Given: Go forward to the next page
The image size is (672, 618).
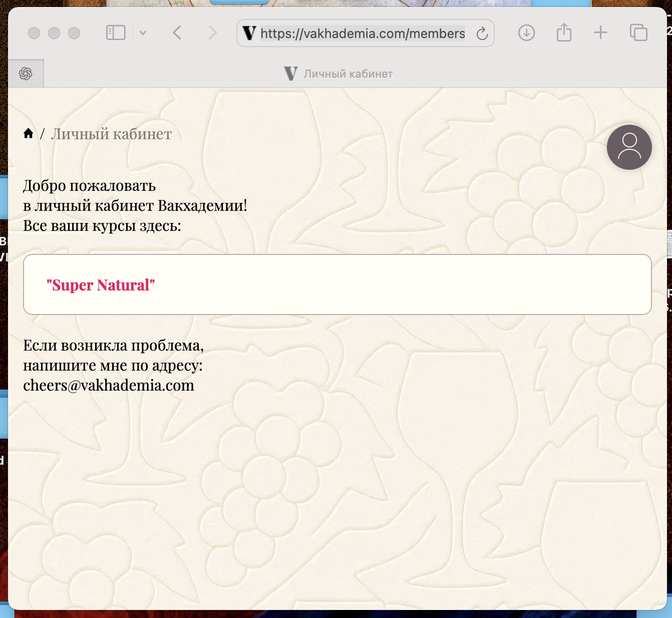Looking at the screenshot, I should pos(213,33).
